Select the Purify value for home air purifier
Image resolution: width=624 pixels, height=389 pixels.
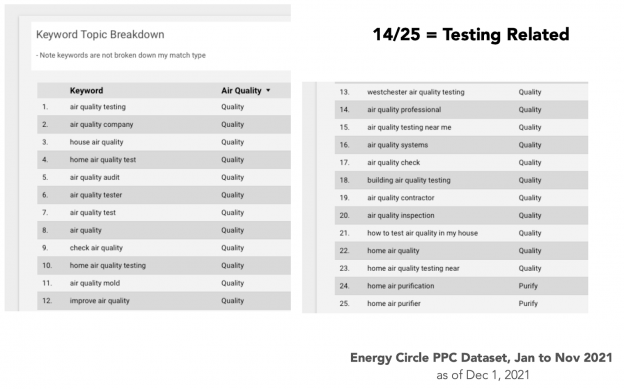528,303
